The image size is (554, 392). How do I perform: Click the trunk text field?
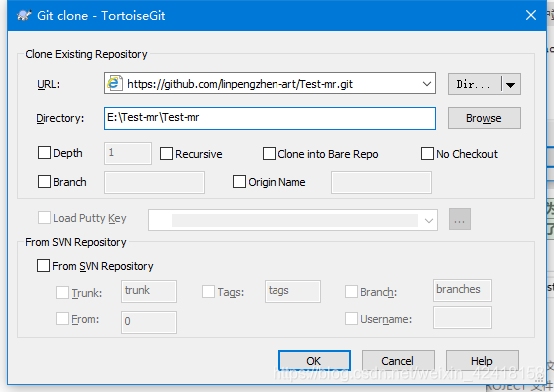149,291
